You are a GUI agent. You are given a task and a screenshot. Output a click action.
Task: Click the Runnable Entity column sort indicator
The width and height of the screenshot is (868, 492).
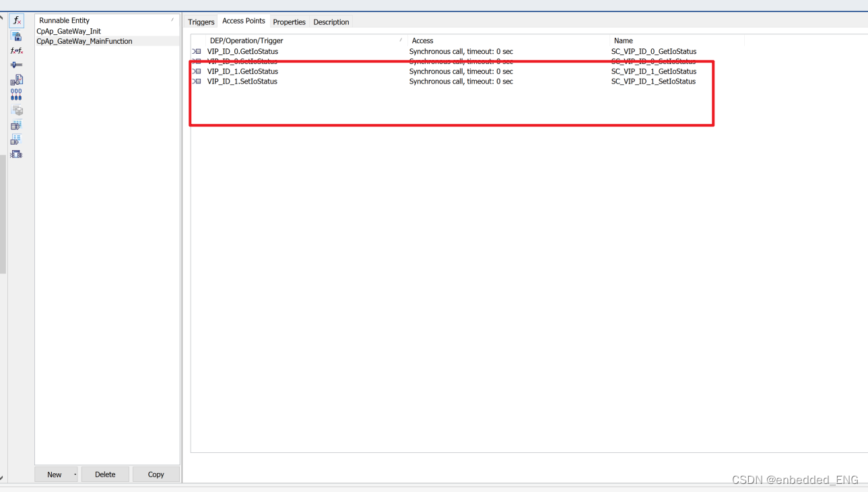pos(174,20)
